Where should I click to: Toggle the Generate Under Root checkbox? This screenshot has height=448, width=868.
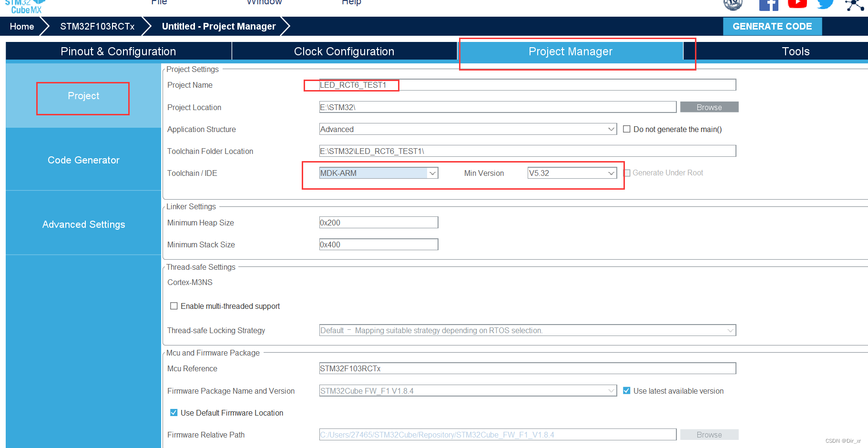coord(627,173)
